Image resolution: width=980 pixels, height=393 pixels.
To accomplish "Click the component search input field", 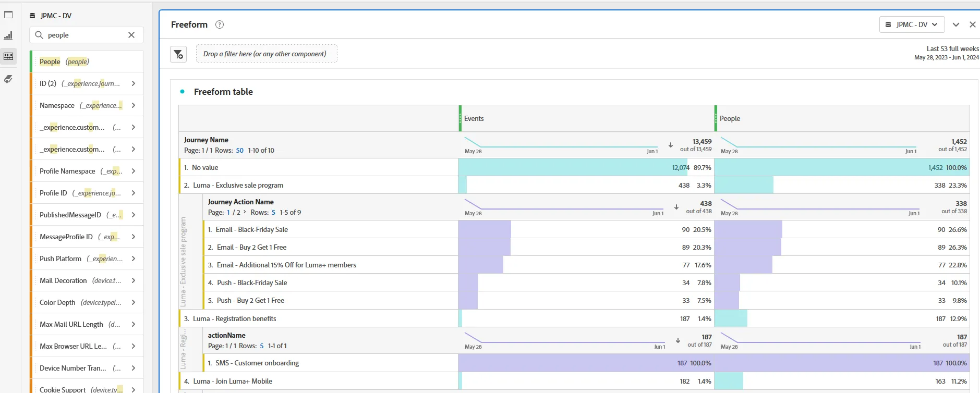I will click(87, 35).
